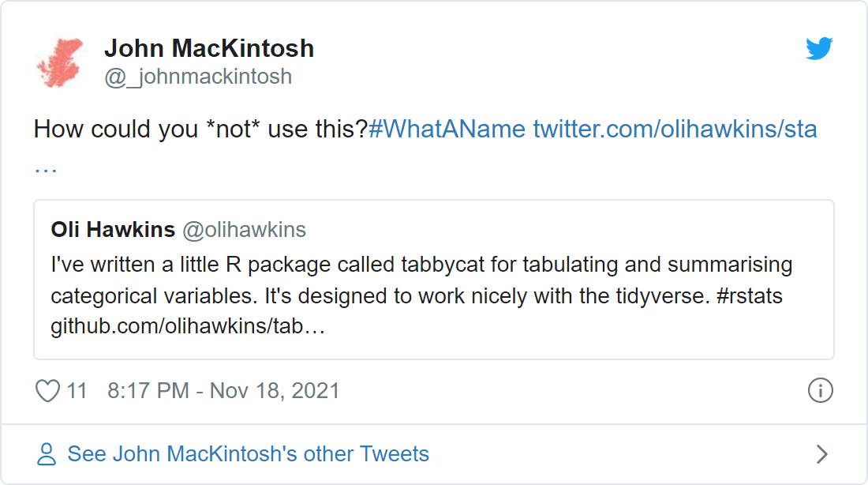The height and width of the screenshot is (485, 868).
Task: Expand the chevron arrow at bottom right
Action: pos(822,454)
